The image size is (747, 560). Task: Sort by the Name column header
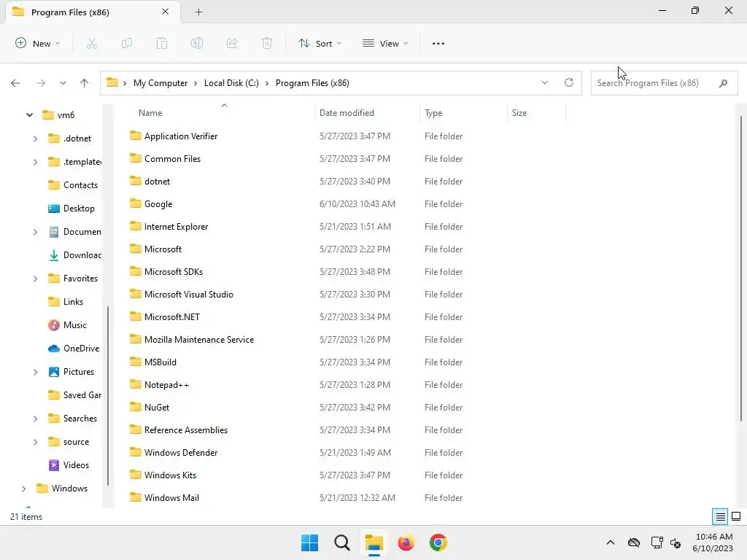pos(150,113)
